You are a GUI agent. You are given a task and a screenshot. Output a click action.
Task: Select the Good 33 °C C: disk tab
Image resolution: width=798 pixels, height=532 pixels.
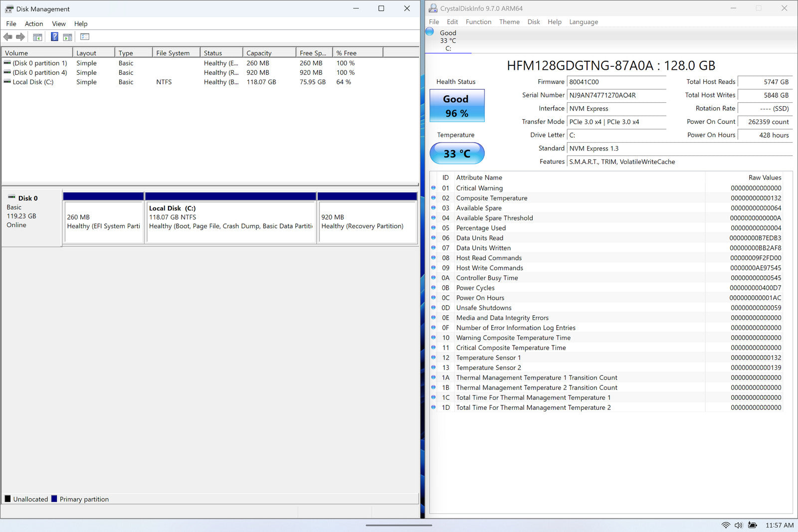pos(448,40)
